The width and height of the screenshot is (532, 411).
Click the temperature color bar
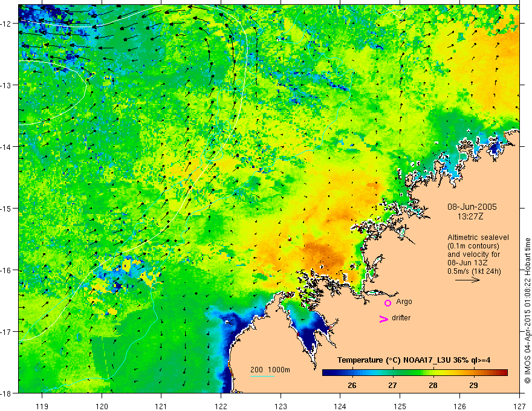[415, 373]
